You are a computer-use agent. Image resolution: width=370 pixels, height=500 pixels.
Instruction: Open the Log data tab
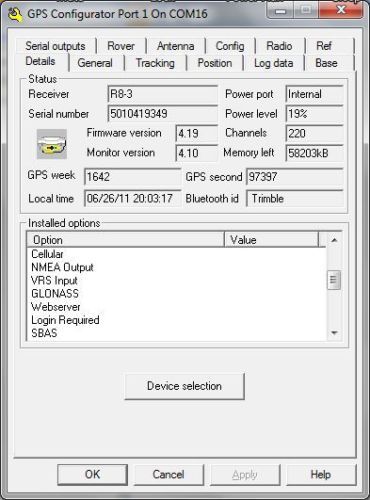coord(274,63)
